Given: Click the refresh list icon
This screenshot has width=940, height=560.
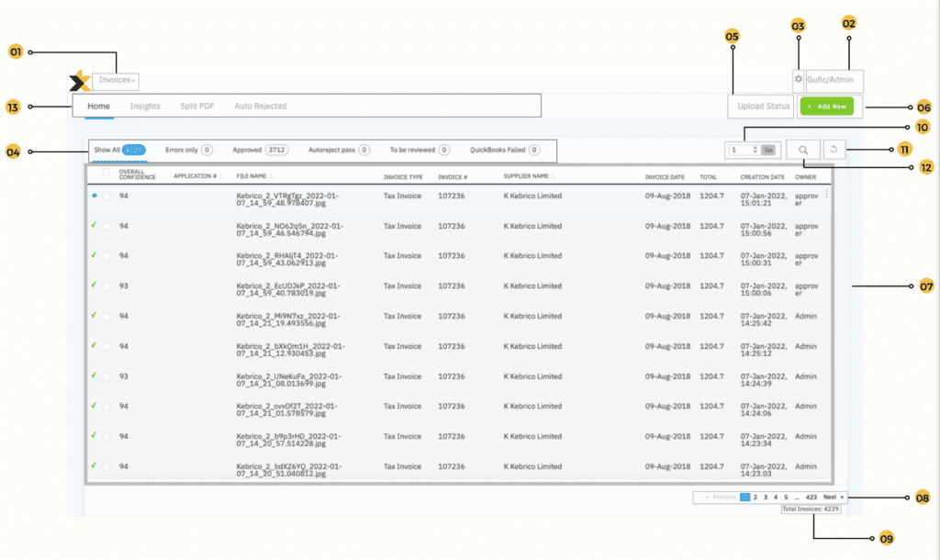Looking at the screenshot, I should click(834, 150).
